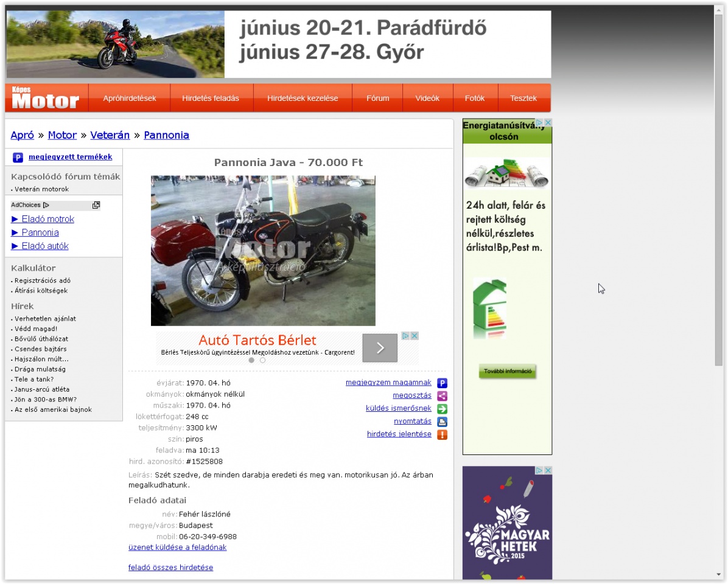The image size is (728, 584).
Task: Select the first carousel dot under the ad
Action: coord(251,360)
